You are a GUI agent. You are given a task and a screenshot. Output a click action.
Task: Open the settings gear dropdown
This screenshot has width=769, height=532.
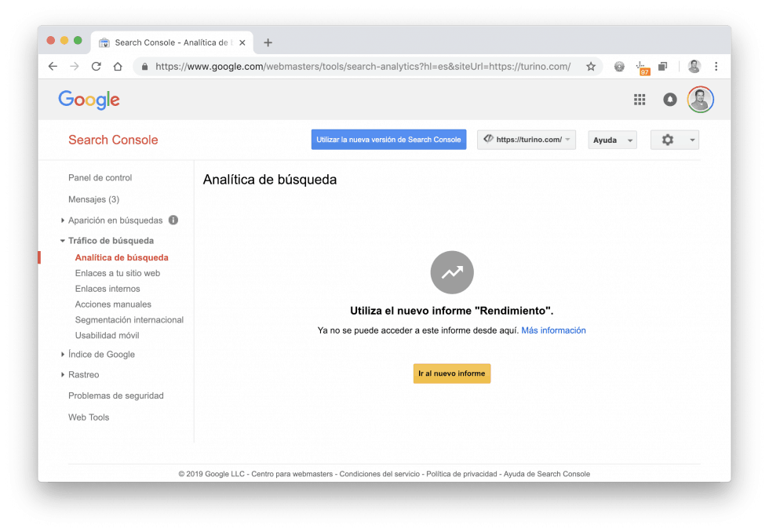674,140
